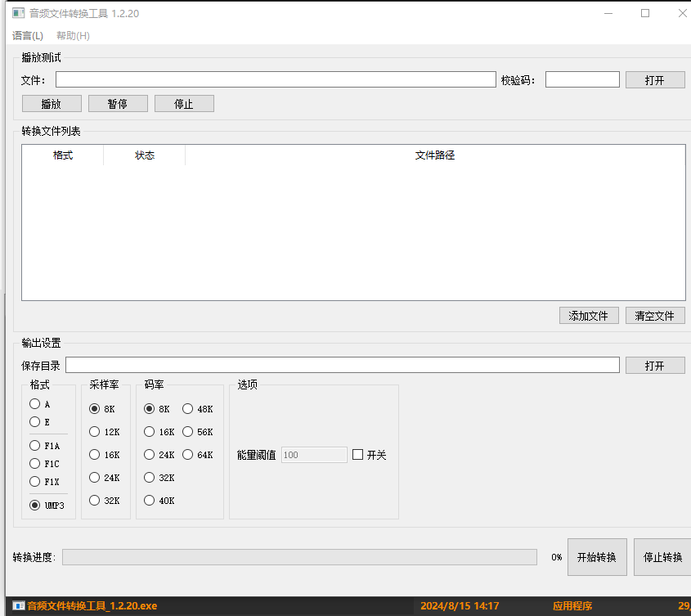Click the 应用程序 file type text

[572, 606]
